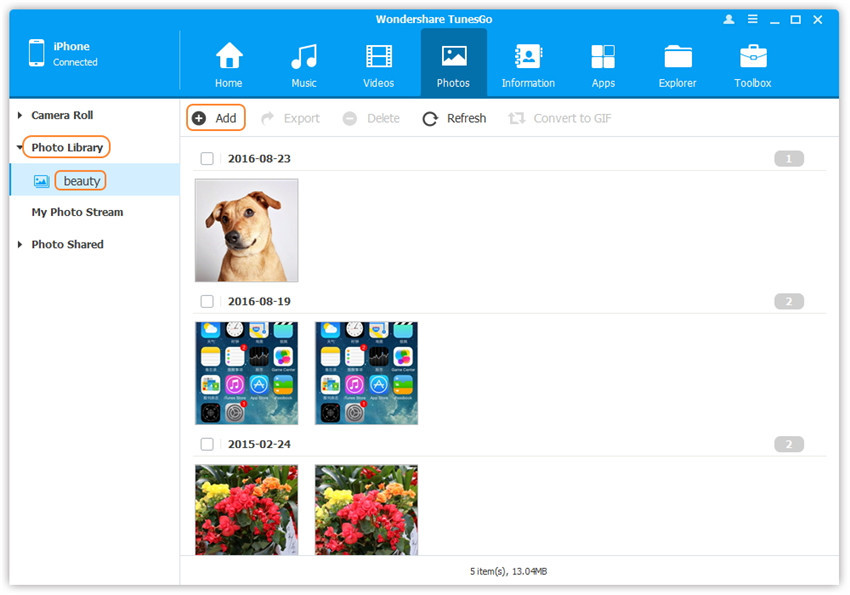Expand the Photo Shared tree arrow
Screen dimensions: 850x595
point(20,244)
